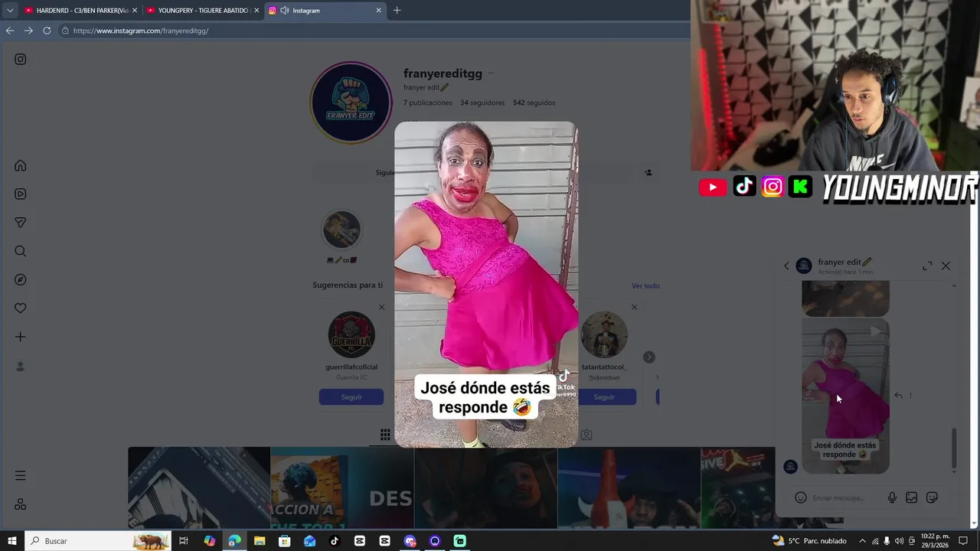Viewport: 980px width, 551px height.
Task: Open profile options three dots beside franyereditgg
Action: (x=491, y=73)
